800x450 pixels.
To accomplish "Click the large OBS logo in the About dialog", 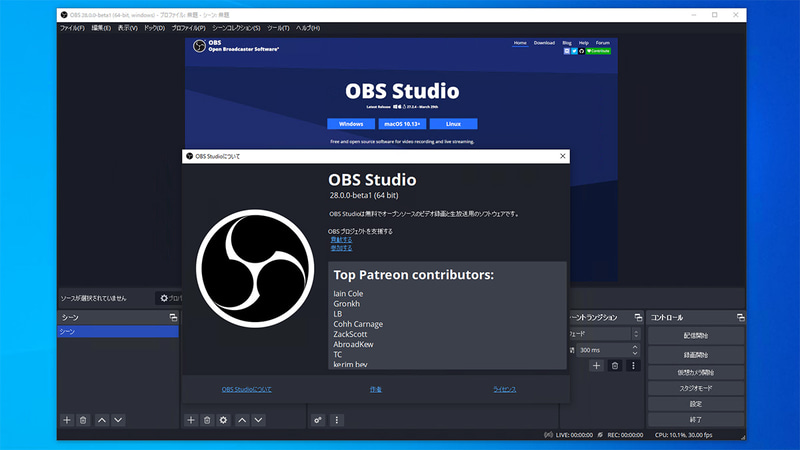I will click(255, 268).
